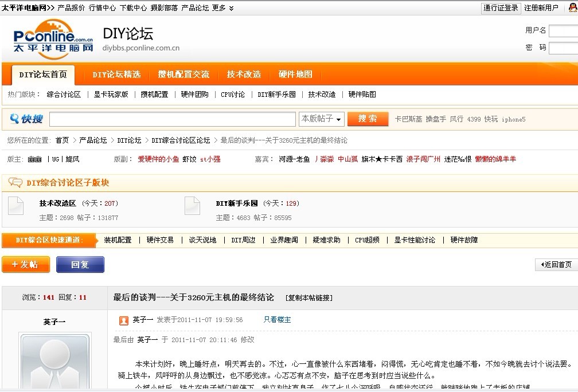
Task: Click the 复制本帖链接 link
Action: pyautogui.click(x=308, y=298)
